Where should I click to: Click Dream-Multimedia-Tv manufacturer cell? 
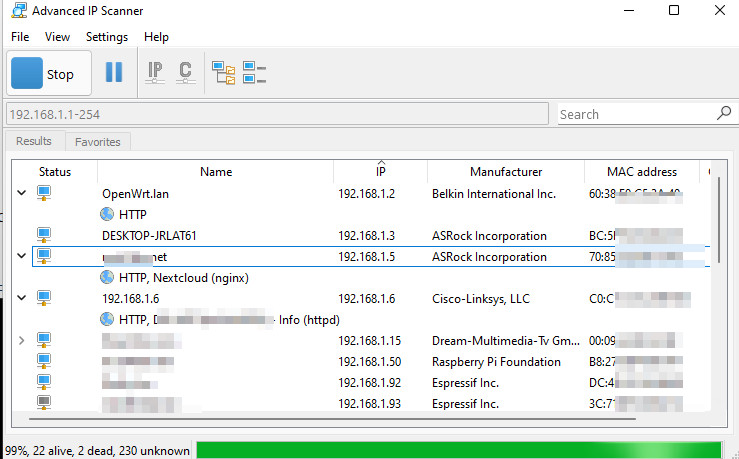click(x=506, y=341)
